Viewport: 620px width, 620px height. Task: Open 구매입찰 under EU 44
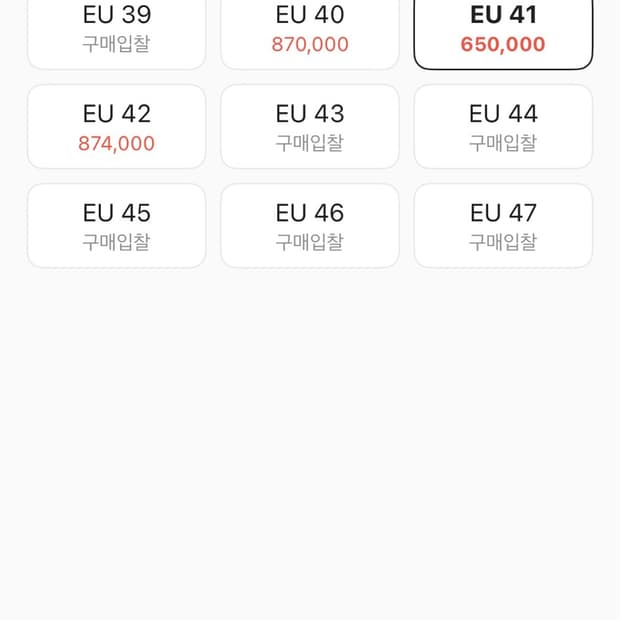[x=503, y=143]
